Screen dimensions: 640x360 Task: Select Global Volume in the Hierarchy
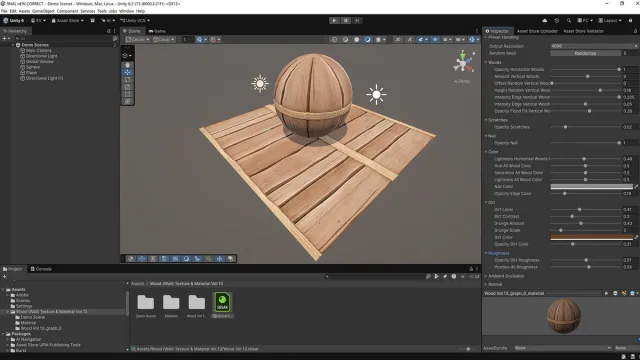click(40, 62)
